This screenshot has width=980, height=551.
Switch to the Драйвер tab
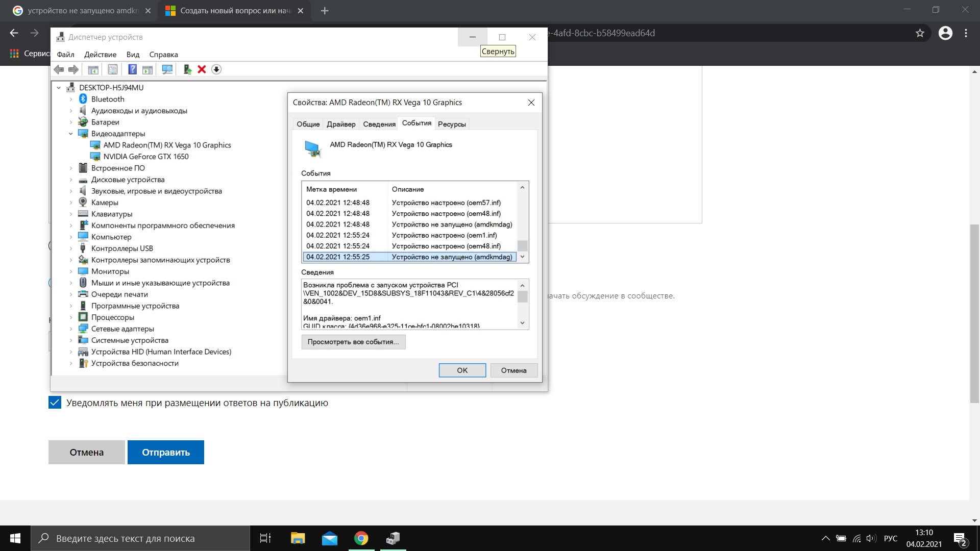[x=341, y=124]
